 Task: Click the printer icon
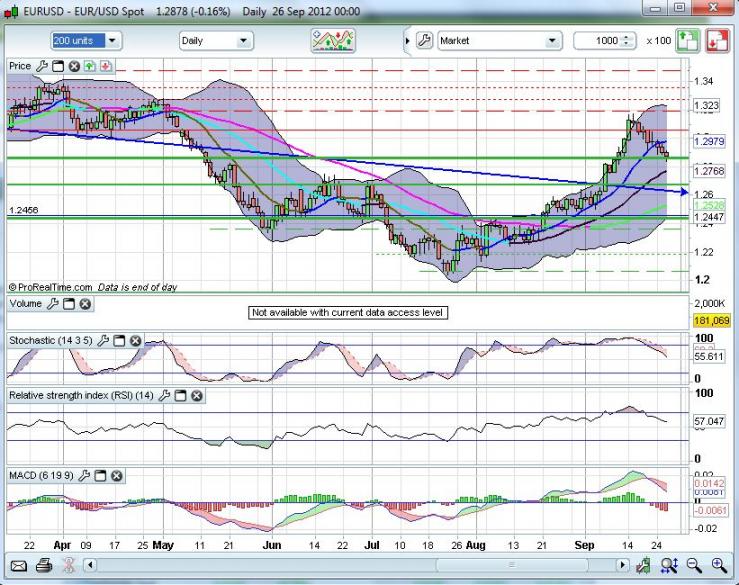[44, 565]
